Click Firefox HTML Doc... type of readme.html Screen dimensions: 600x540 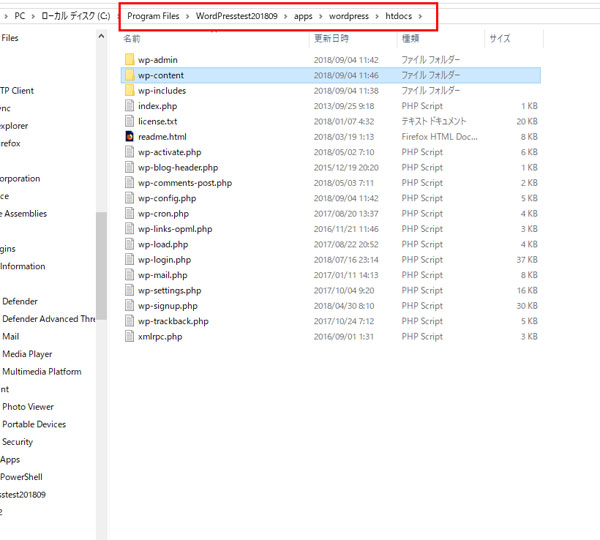point(439,137)
